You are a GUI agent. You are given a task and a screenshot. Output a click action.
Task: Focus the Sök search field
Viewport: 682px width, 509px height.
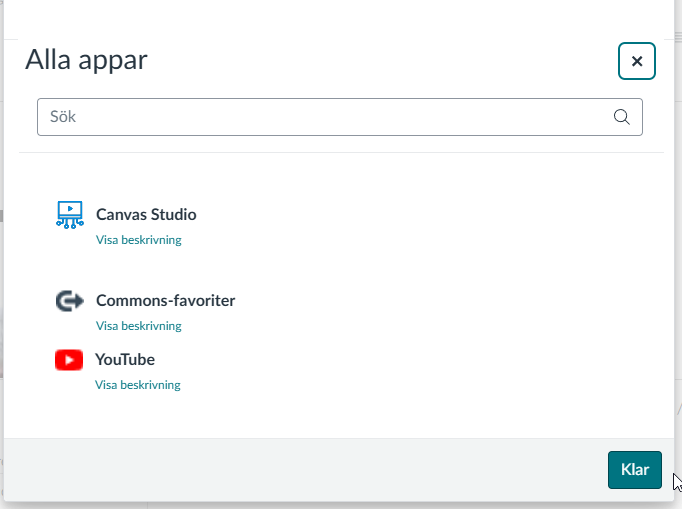point(340,117)
